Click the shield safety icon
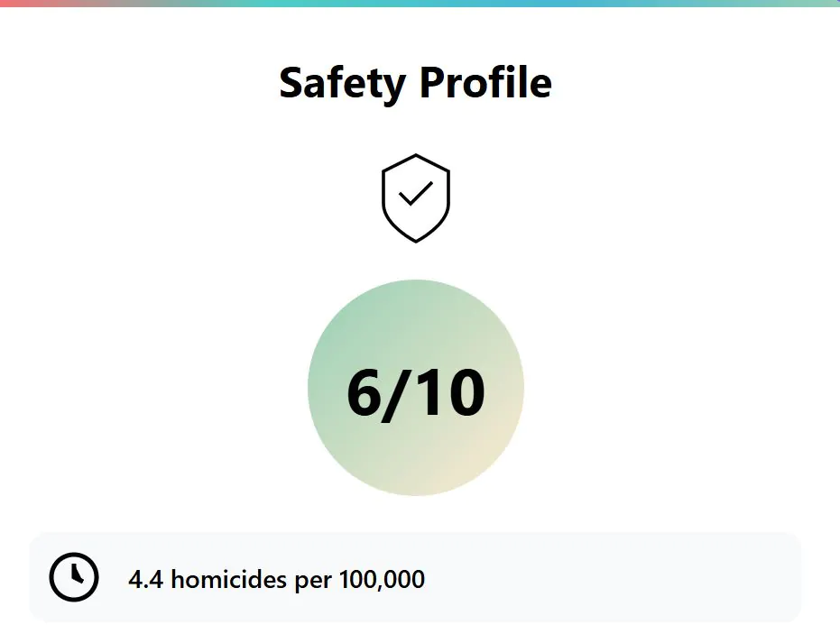Image resolution: width=840 pixels, height=643 pixels. [416, 198]
